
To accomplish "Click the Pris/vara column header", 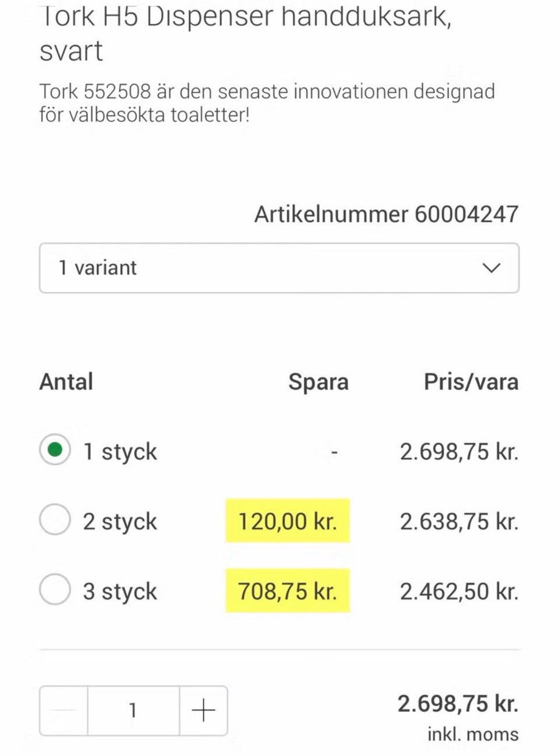I will [471, 382].
